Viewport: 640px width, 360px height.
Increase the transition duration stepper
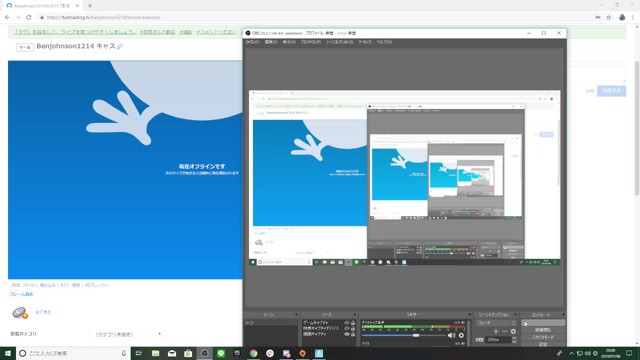514,338
